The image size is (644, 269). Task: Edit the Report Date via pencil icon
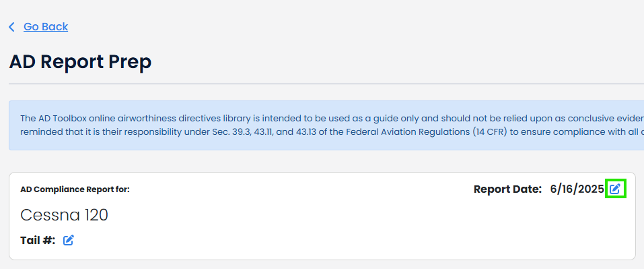tap(615, 189)
